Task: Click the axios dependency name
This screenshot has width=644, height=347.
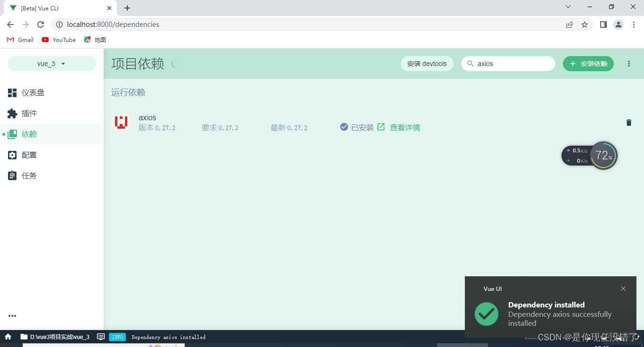Action: (147, 118)
